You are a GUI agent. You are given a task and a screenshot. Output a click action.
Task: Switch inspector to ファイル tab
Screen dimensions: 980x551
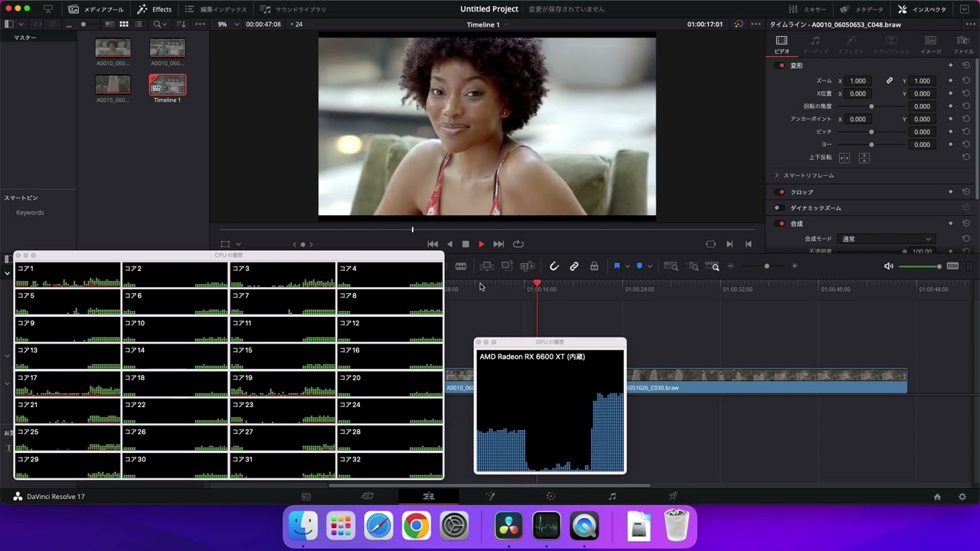tap(963, 45)
